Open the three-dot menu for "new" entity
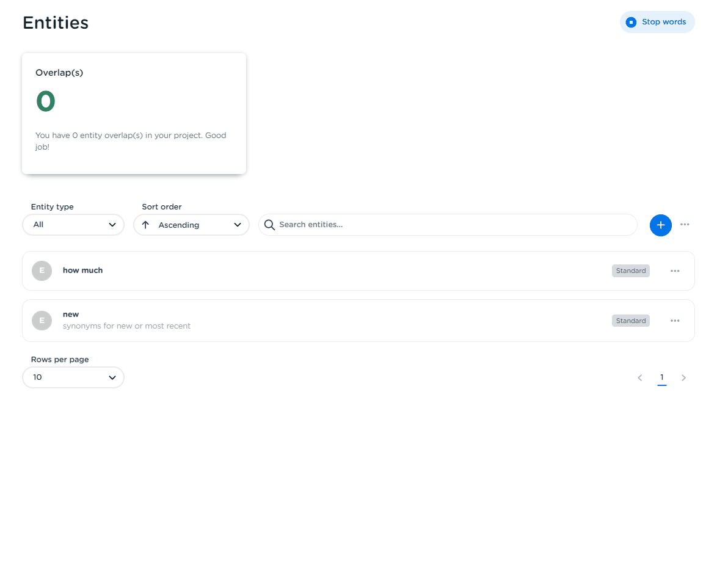728x571 pixels. coord(674,321)
